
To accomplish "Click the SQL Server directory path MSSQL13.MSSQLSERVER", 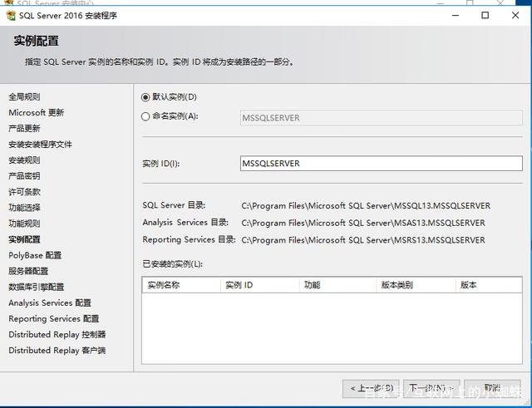I will click(x=366, y=206).
